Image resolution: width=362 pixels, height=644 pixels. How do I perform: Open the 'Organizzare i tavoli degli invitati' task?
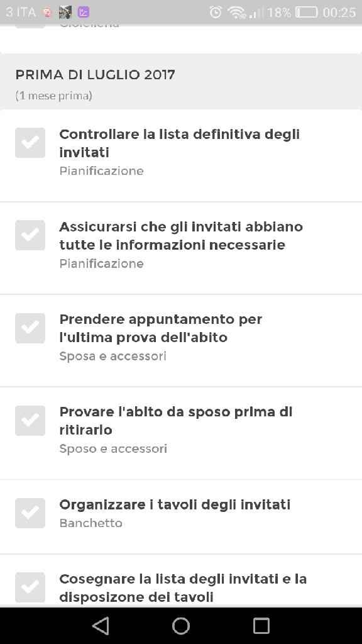(x=175, y=504)
